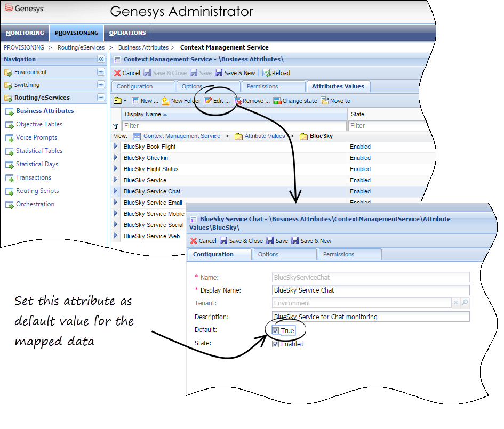Click the Display Name input field
The image size is (504, 429).
(x=371, y=290)
